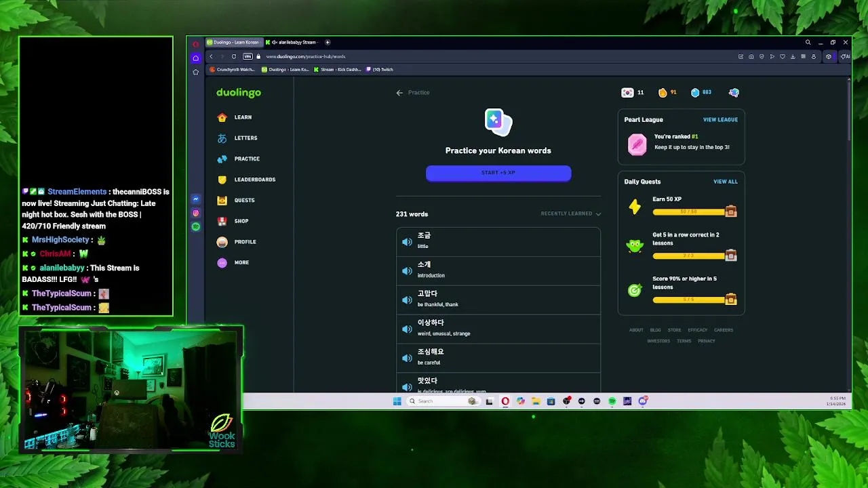The height and width of the screenshot is (488, 868).
Task: Play audio for the word 소개
Action: pos(407,270)
